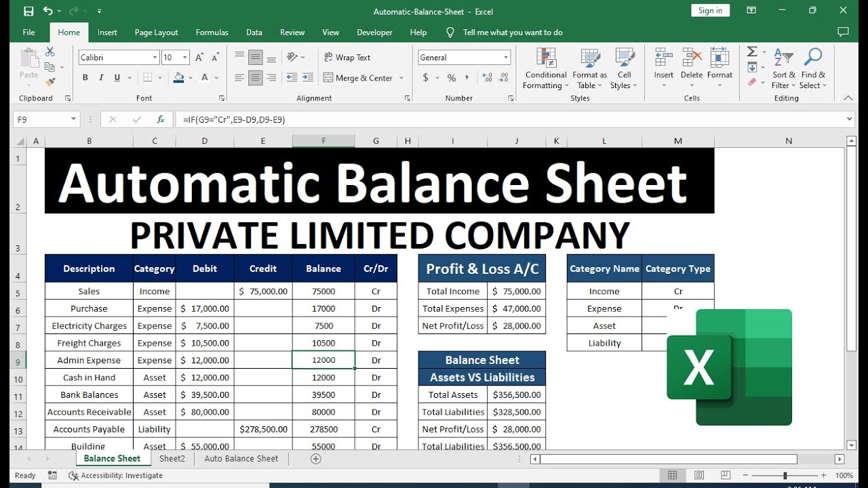Save the workbook with the Save icon
Viewport: 868px width, 488px height.
coord(28,11)
